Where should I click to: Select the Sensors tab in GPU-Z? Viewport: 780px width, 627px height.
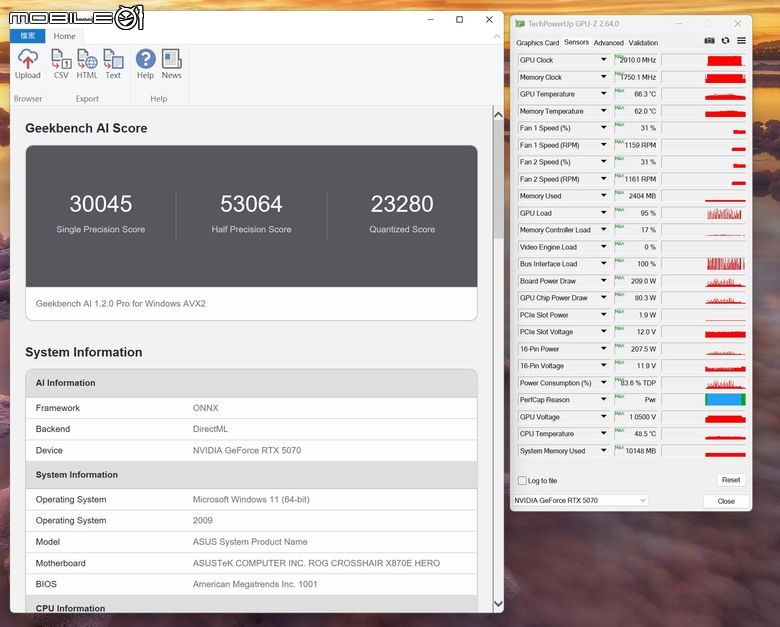coord(576,42)
